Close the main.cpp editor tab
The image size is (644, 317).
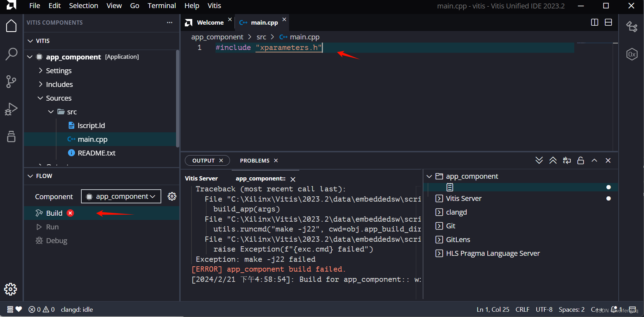[284, 19]
